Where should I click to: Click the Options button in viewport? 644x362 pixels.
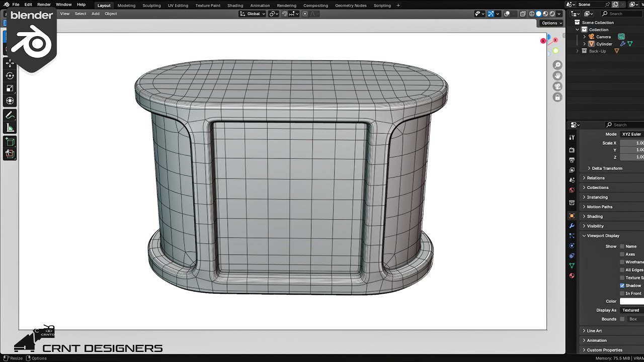click(552, 23)
